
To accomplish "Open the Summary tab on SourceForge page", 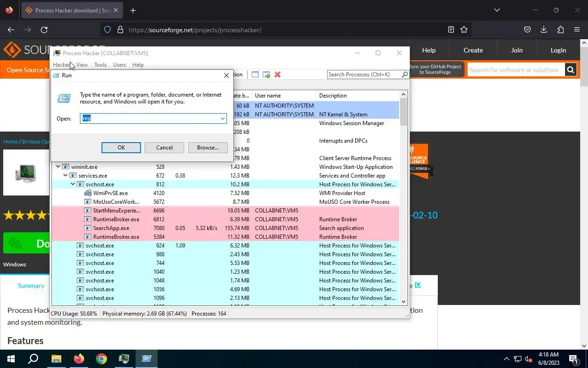I will (x=31, y=286).
